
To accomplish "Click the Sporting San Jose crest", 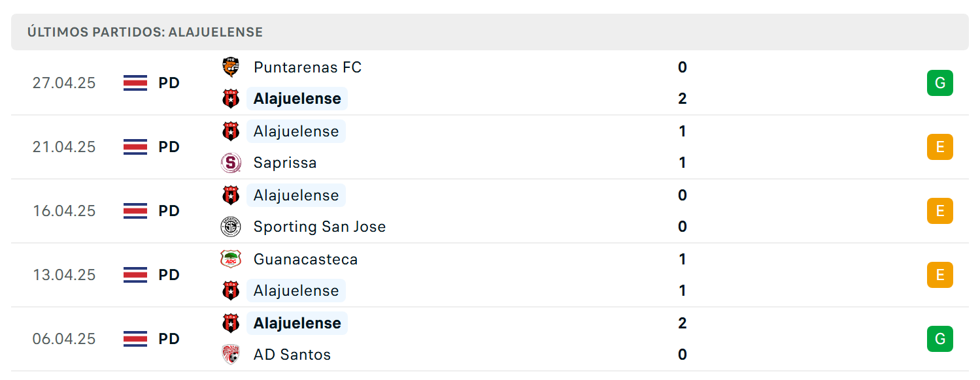I will tap(230, 227).
